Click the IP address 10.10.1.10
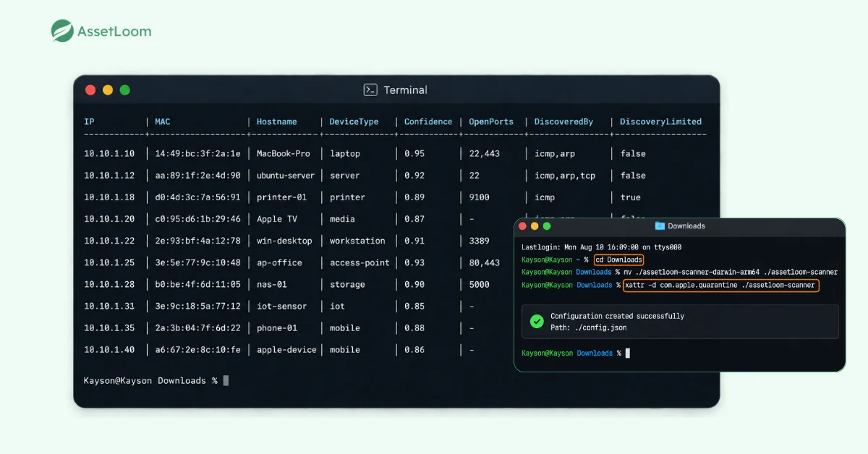This screenshot has height=454, width=868. 109,154
